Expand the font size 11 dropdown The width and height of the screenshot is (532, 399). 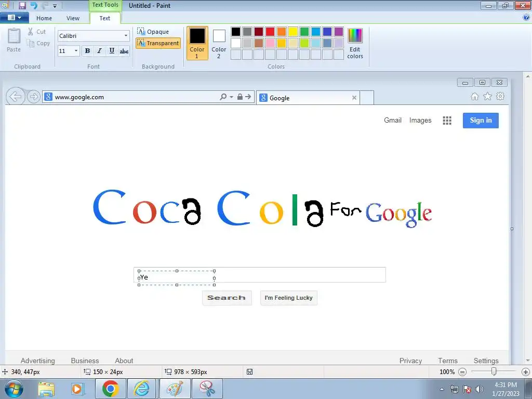(x=76, y=51)
